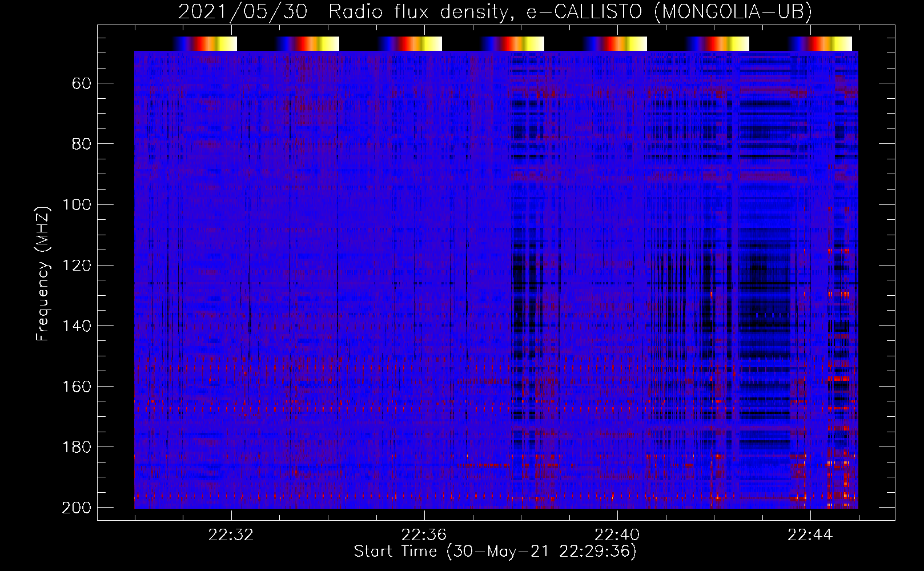This screenshot has width=924, height=571.
Task: Click the 120 MHz frequency tick label
Action: coord(76,265)
